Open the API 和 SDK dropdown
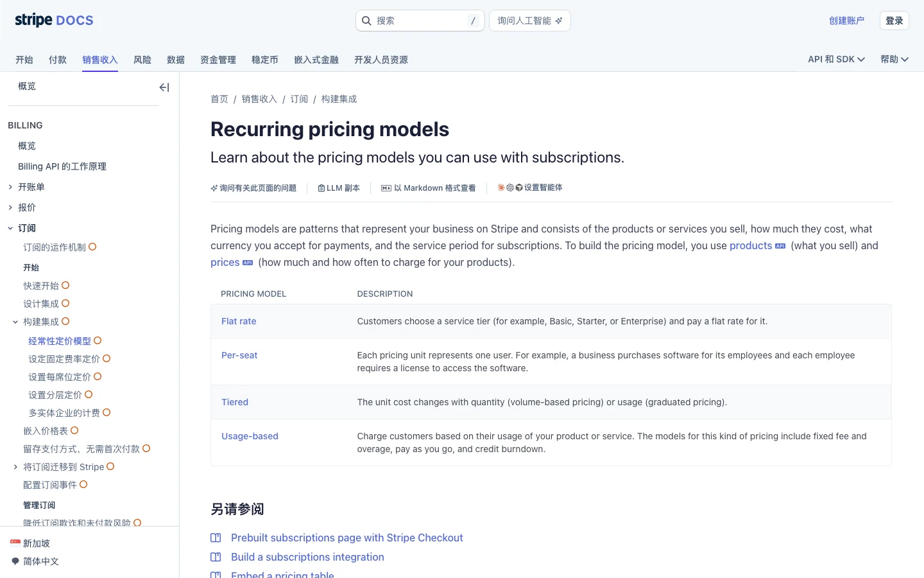Viewport: 924px width, 578px height. point(836,59)
